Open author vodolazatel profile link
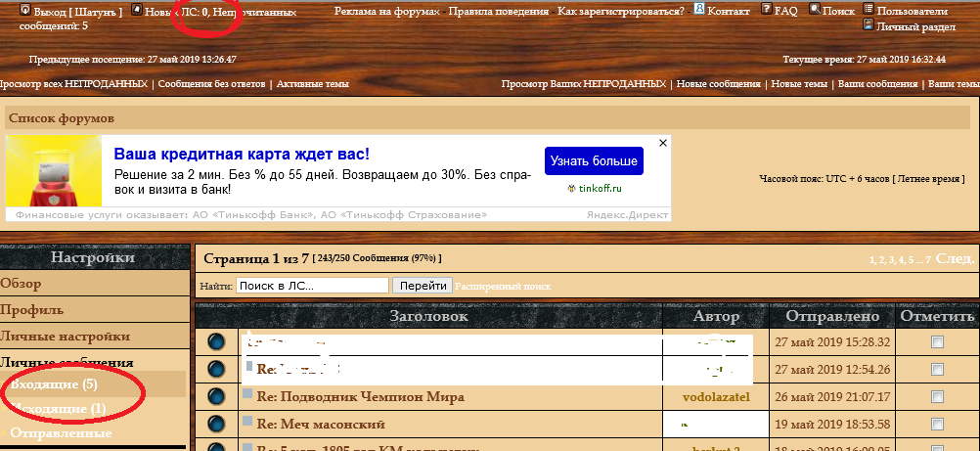 (717, 397)
